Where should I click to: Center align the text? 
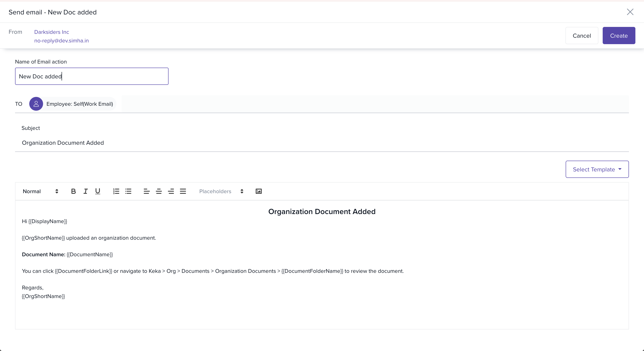coord(159,191)
